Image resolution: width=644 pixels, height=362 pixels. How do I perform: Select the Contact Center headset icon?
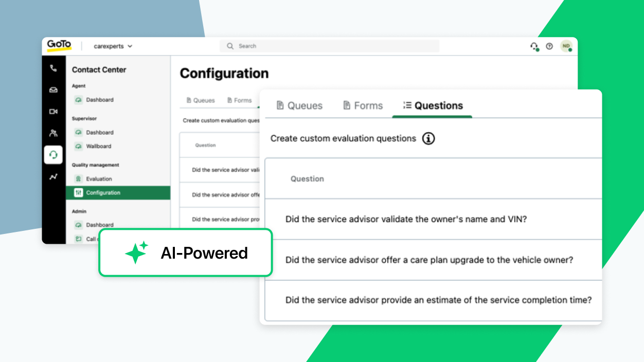tap(53, 155)
